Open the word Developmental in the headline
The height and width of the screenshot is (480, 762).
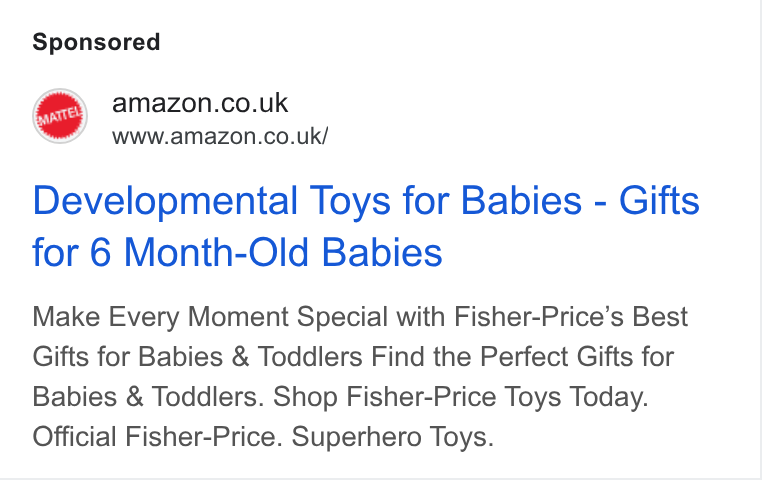165,201
